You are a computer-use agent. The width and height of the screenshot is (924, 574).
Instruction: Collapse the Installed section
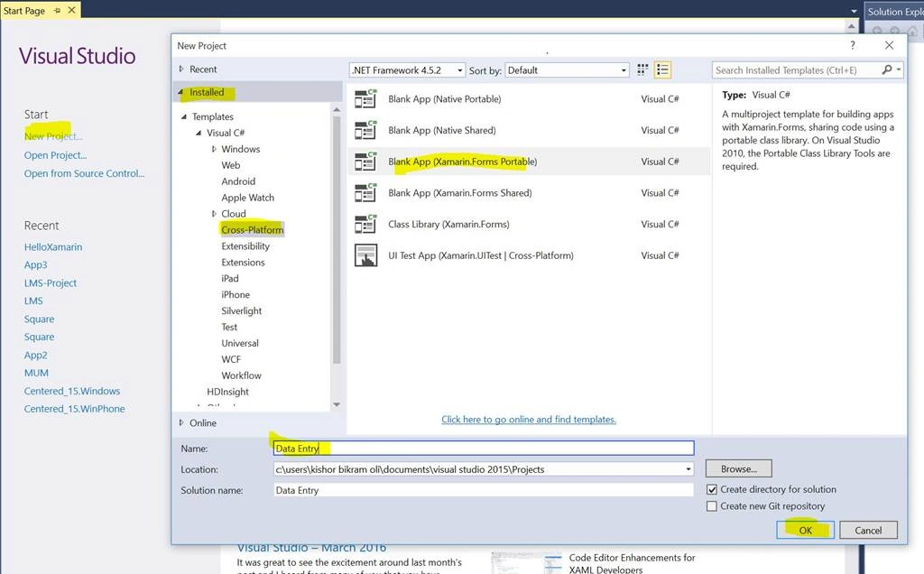pyautogui.click(x=180, y=92)
